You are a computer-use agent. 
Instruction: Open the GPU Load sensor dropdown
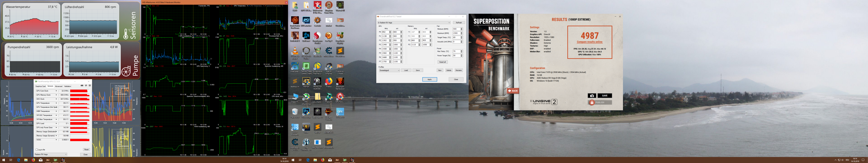pyautogui.click(x=56, y=124)
